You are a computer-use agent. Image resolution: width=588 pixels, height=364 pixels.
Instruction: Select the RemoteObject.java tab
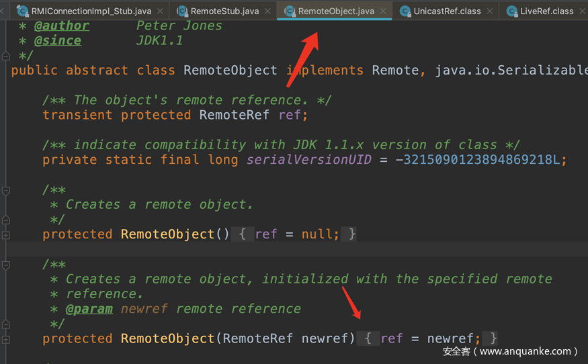point(336,11)
